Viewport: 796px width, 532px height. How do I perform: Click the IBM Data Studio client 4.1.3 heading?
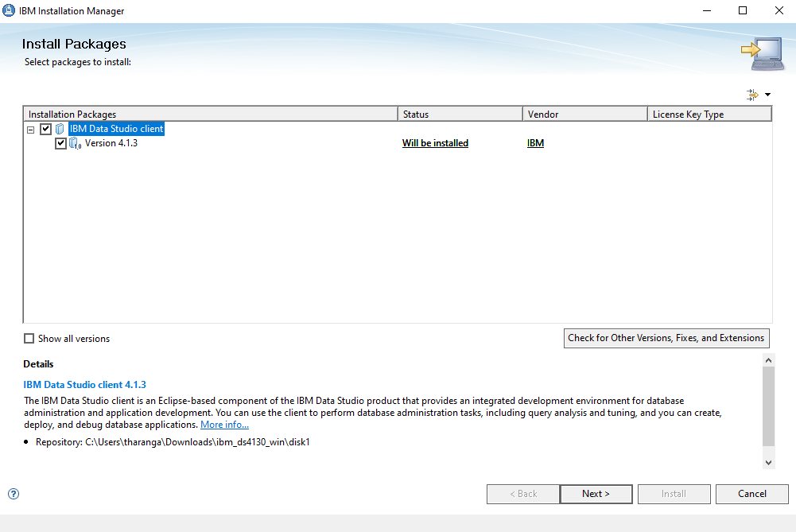point(85,385)
